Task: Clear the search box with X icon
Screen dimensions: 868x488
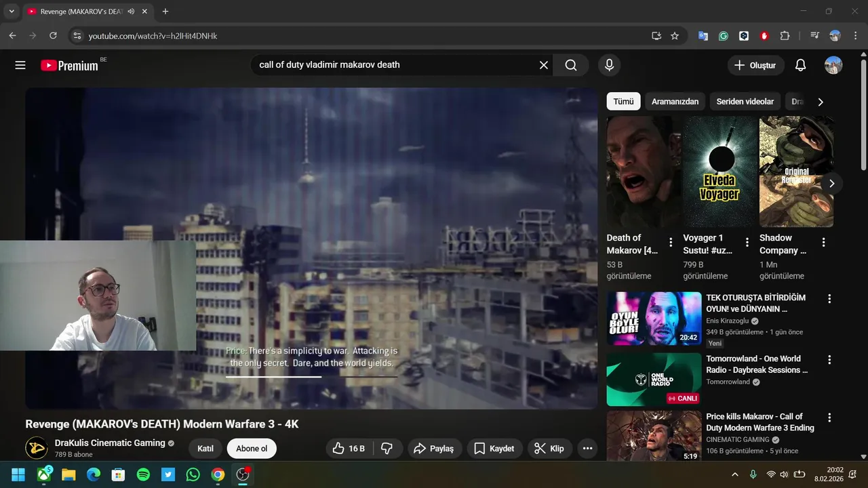Action: [544, 65]
